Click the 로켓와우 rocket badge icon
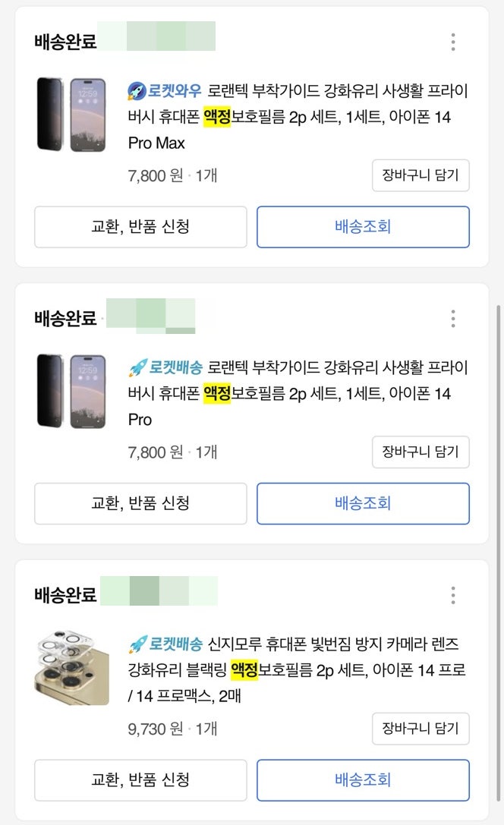504x825 pixels. pyautogui.click(x=137, y=92)
